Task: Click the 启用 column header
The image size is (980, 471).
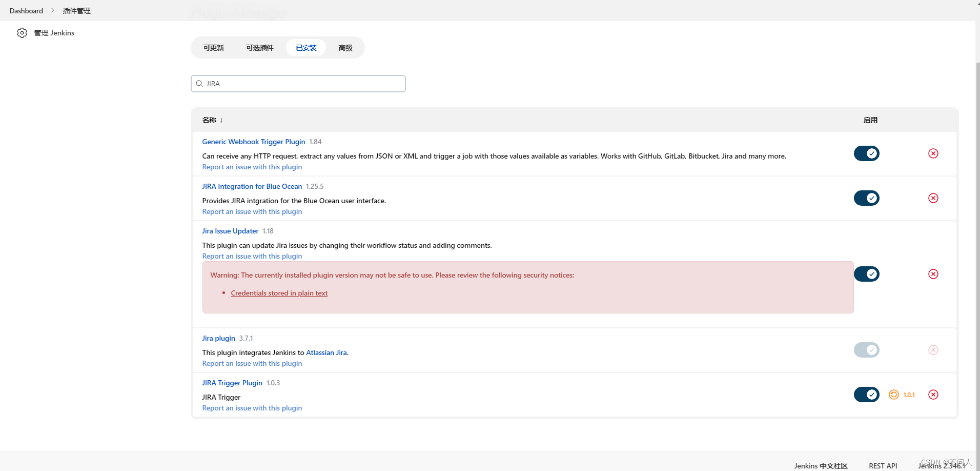Action: 870,120
